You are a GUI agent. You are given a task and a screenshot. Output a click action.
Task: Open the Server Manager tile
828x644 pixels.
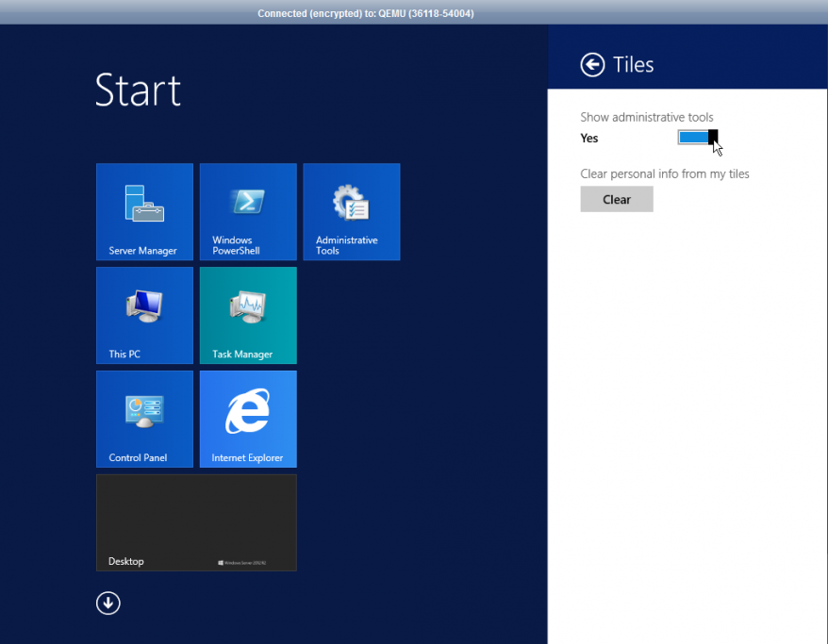pos(144,211)
